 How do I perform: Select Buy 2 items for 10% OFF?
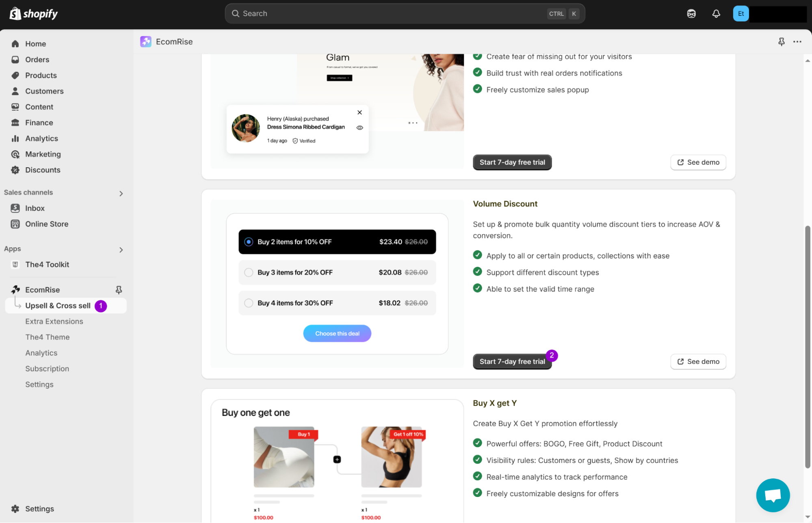pos(337,242)
